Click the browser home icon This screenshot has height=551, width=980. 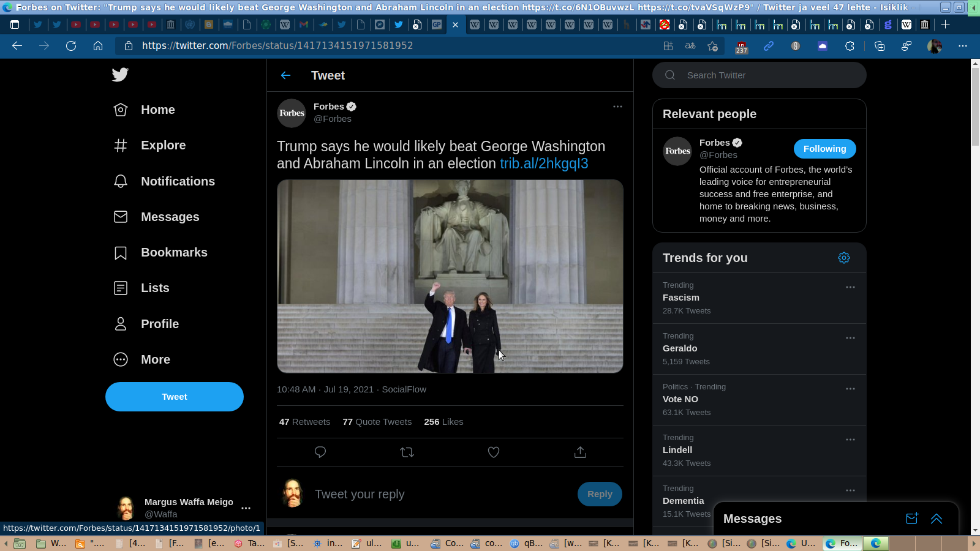click(x=98, y=46)
